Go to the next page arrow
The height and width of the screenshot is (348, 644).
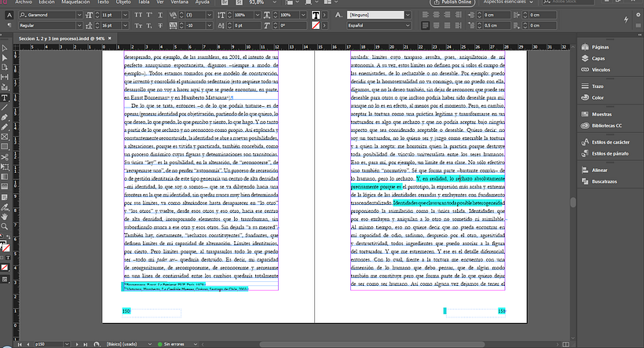point(77,344)
